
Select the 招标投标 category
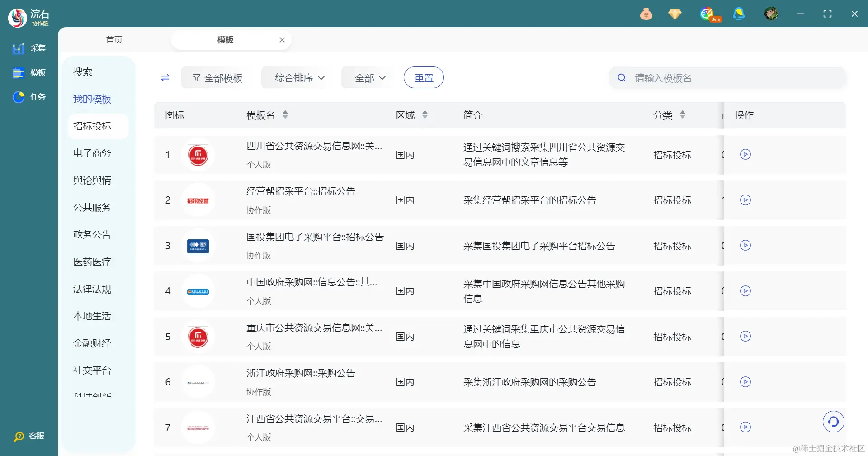[x=98, y=126]
